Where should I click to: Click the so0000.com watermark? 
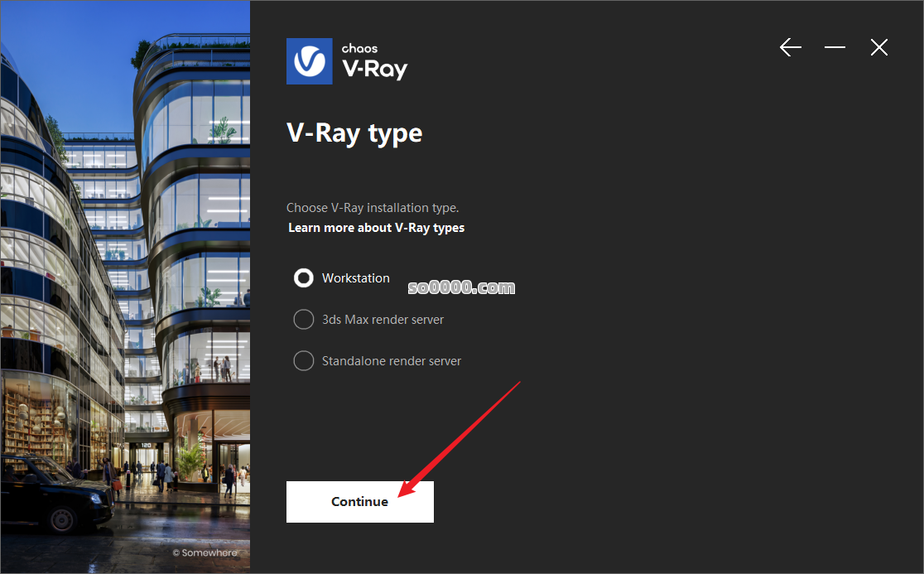point(461,287)
